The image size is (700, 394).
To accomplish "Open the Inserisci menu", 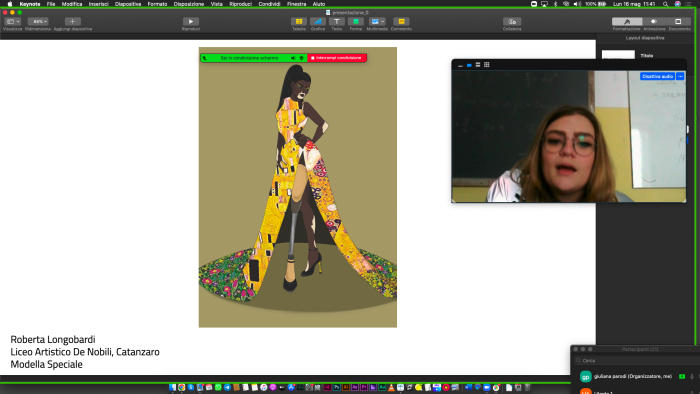I will pyautogui.click(x=98, y=4).
